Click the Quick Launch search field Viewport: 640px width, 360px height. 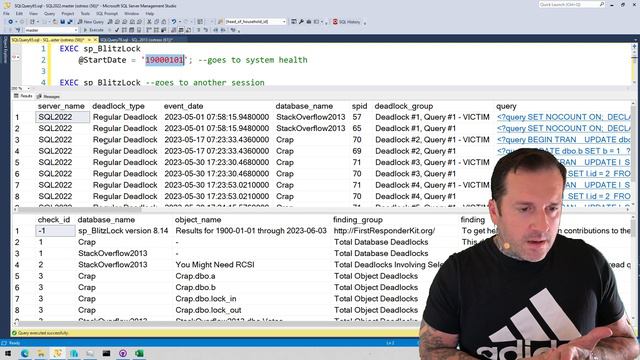[x=571, y=4]
